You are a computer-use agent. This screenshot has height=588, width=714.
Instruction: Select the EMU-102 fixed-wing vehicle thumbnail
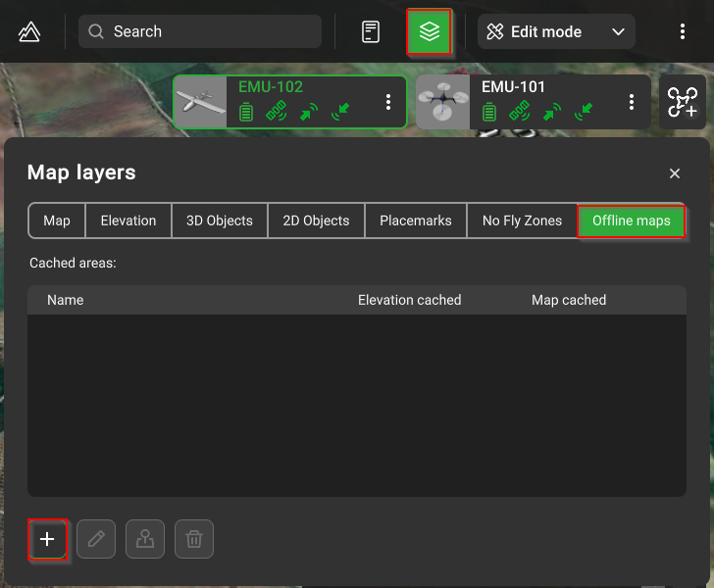[201, 103]
